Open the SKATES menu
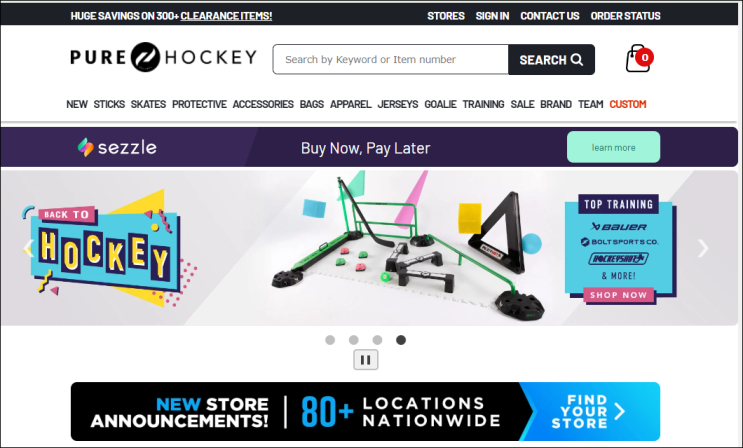Screen dimensions: 743x448 point(148,104)
